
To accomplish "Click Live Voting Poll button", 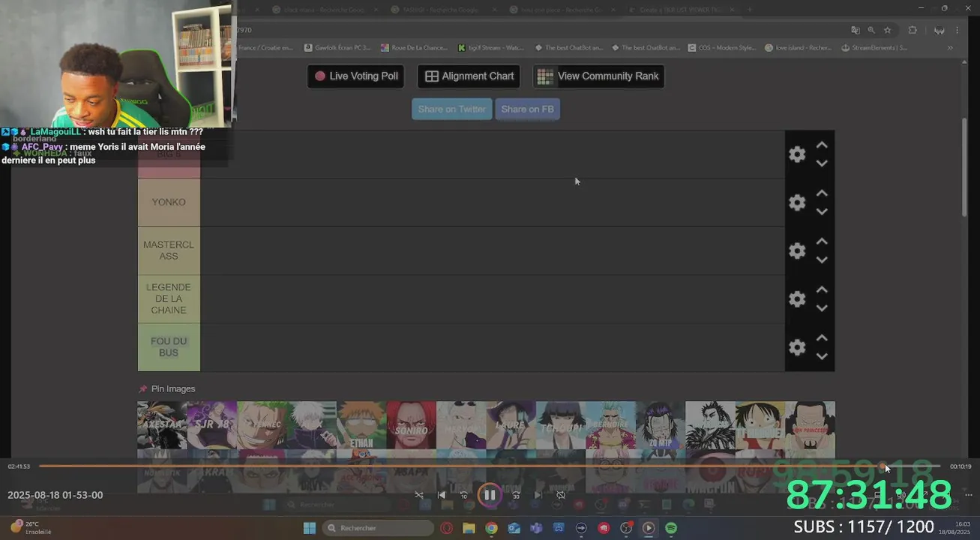I will [355, 76].
